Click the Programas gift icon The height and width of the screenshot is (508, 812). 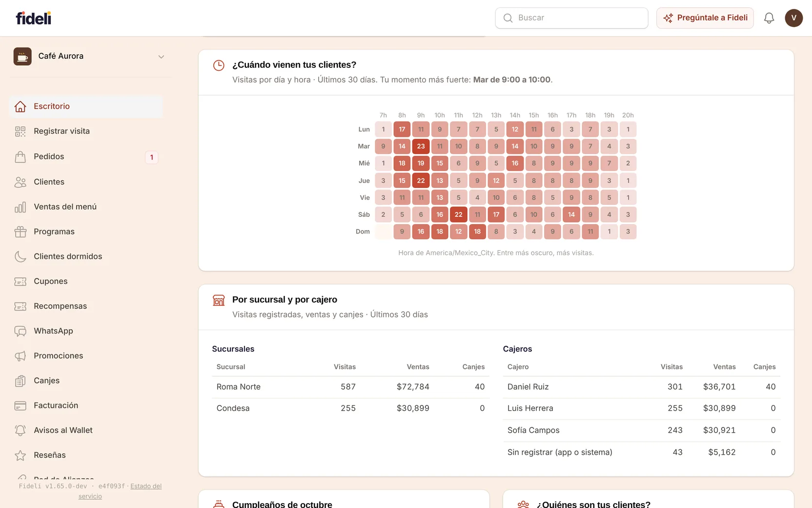pyautogui.click(x=20, y=232)
